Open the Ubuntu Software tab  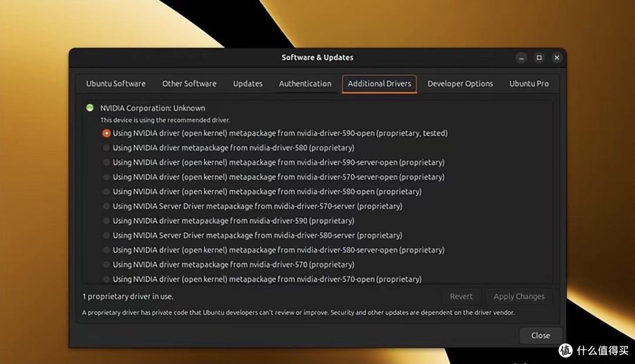pyautogui.click(x=115, y=84)
